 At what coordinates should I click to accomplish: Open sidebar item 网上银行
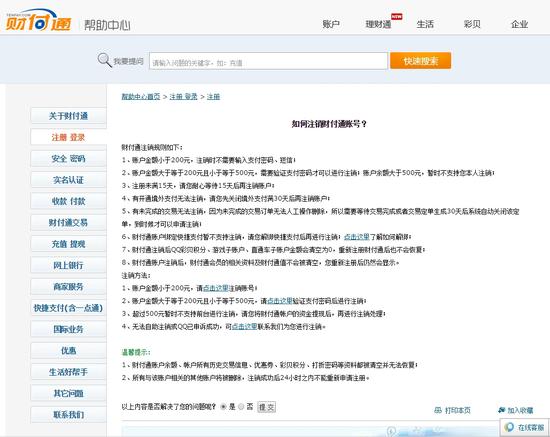coord(68,265)
